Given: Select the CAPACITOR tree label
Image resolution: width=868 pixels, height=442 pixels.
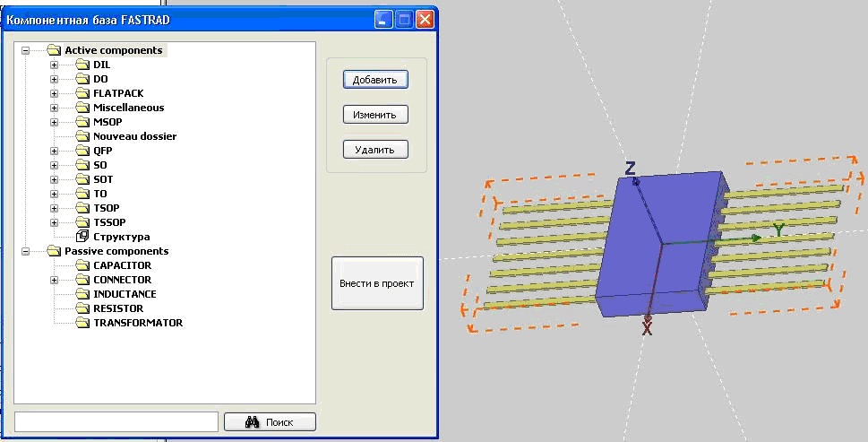Looking at the screenshot, I should [x=123, y=265].
